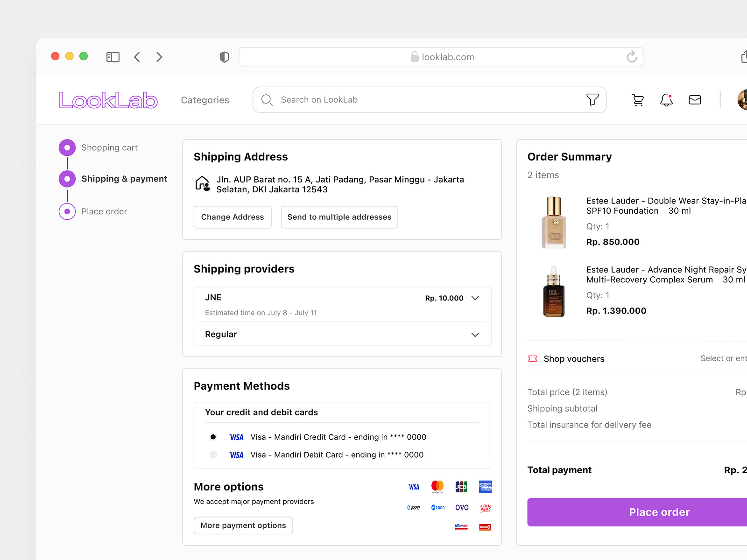Expand the Regular shipping option

pyautogui.click(x=475, y=334)
